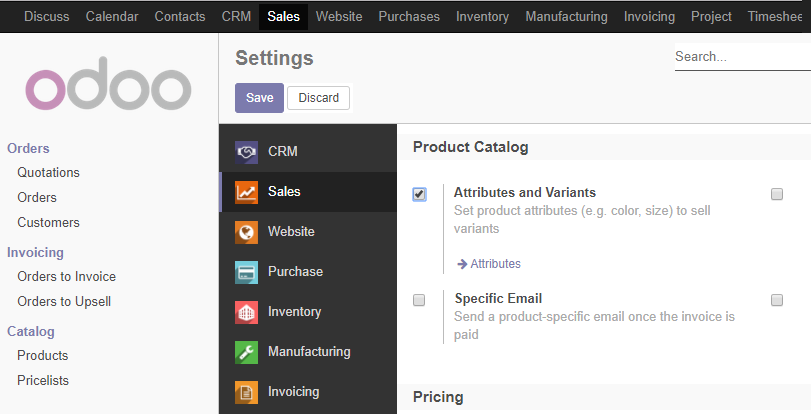Save the settings changes
Image resolution: width=811 pixels, height=414 pixels.
(x=260, y=98)
